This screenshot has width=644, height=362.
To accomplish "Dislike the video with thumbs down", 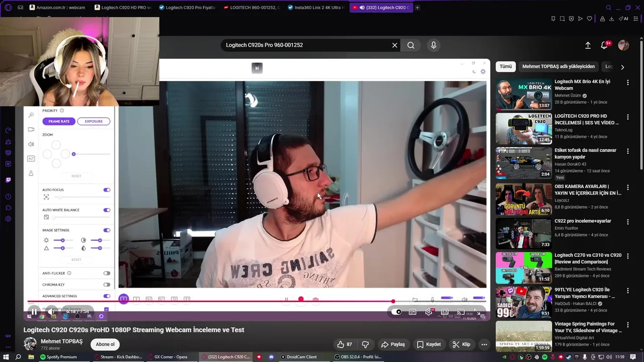I will coord(366,344).
